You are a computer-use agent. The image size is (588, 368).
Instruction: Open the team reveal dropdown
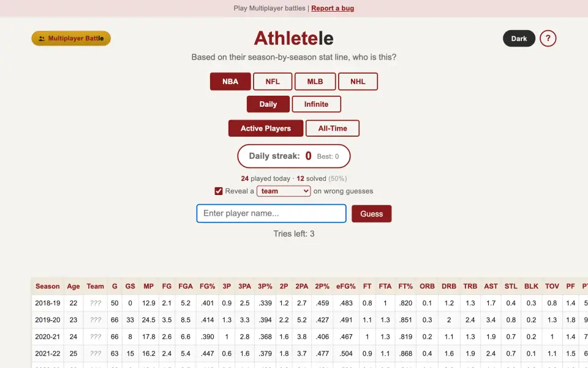point(284,191)
